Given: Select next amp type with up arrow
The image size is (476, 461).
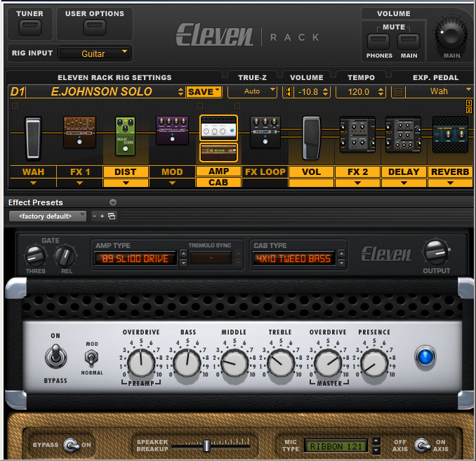Looking at the screenshot, I should [x=183, y=253].
